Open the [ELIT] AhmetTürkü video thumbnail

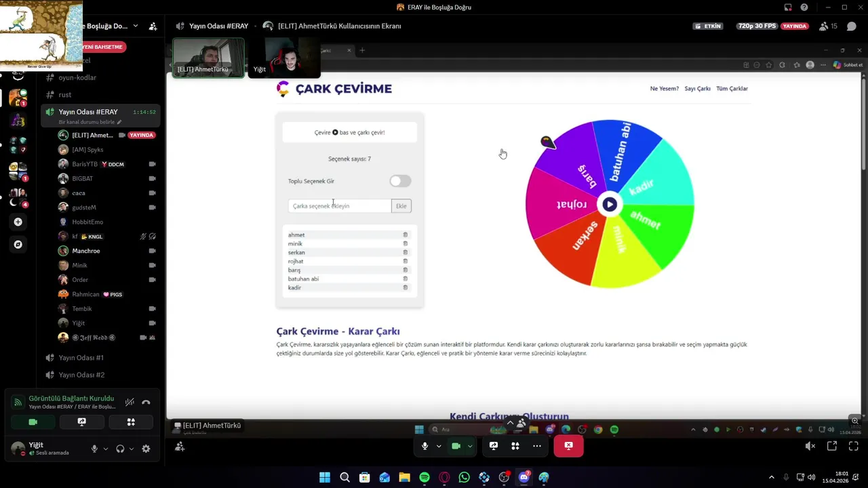coord(208,58)
